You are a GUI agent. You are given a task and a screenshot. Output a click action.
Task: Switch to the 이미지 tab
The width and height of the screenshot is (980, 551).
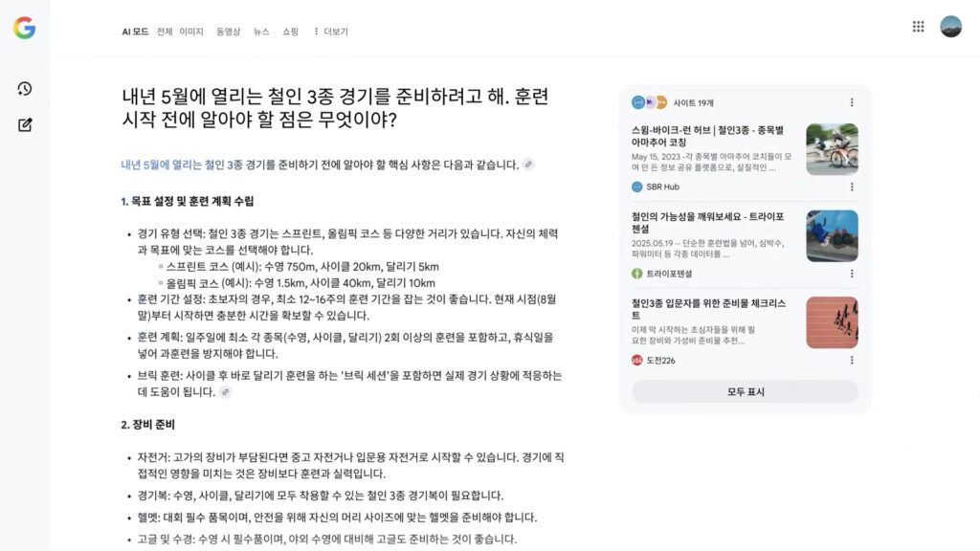click(191, 32)
